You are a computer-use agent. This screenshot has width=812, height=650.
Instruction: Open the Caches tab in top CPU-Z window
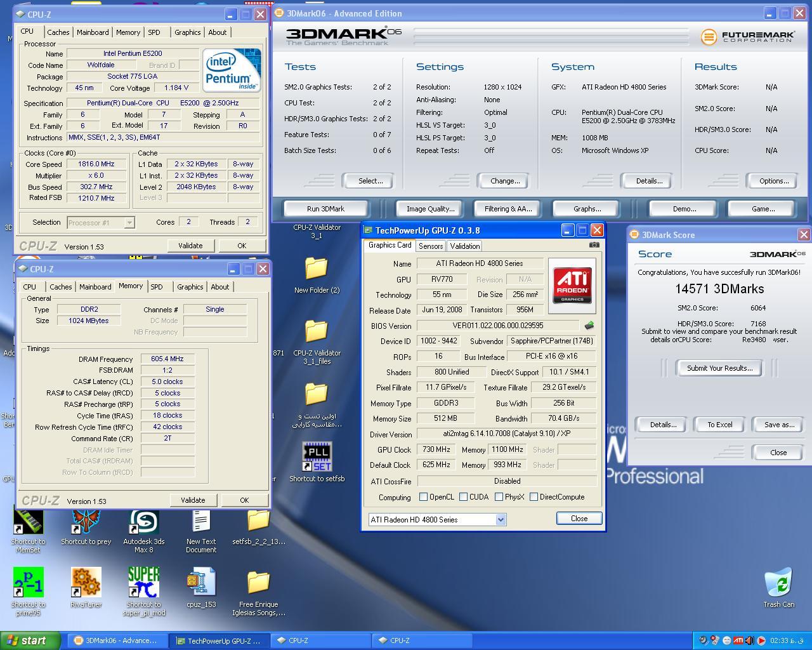click(58, 32)
